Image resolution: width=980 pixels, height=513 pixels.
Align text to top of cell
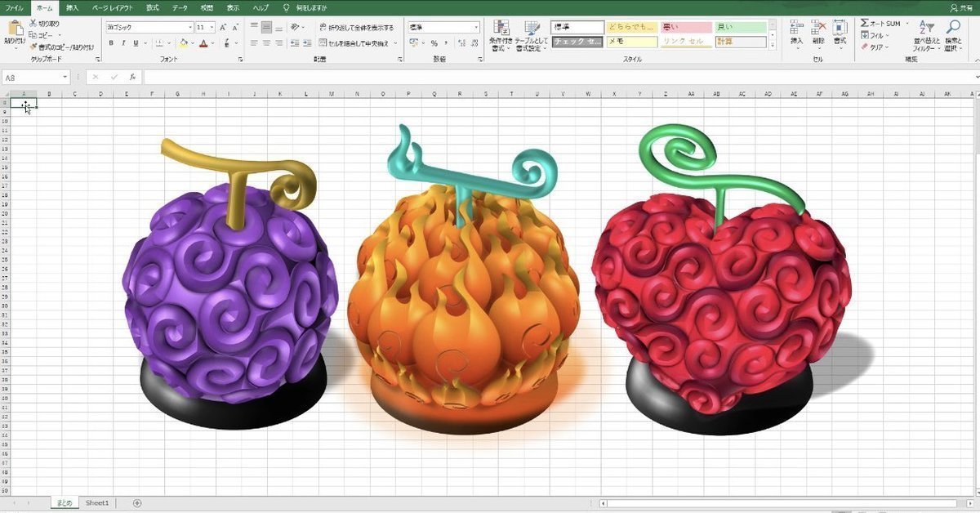[x=254, y=27]
